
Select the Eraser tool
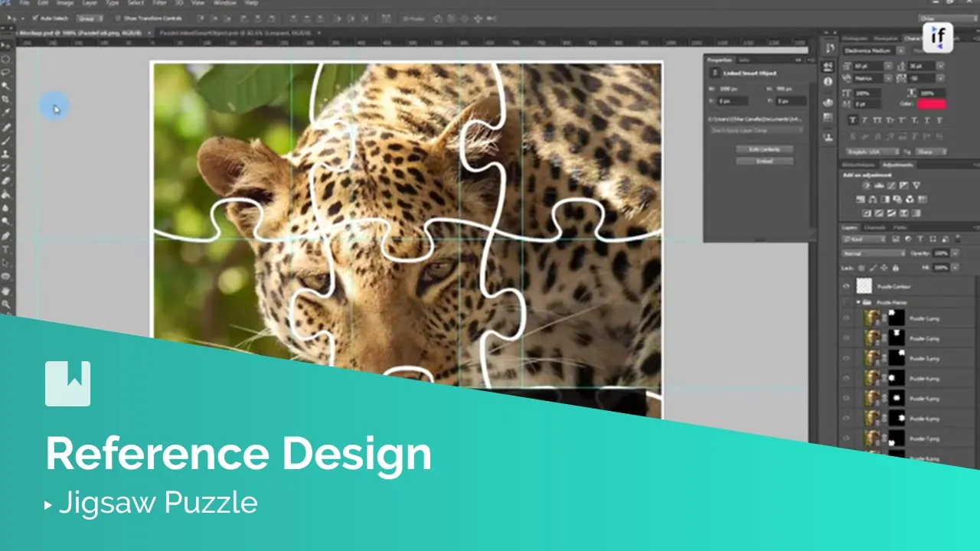click(6, 181)
